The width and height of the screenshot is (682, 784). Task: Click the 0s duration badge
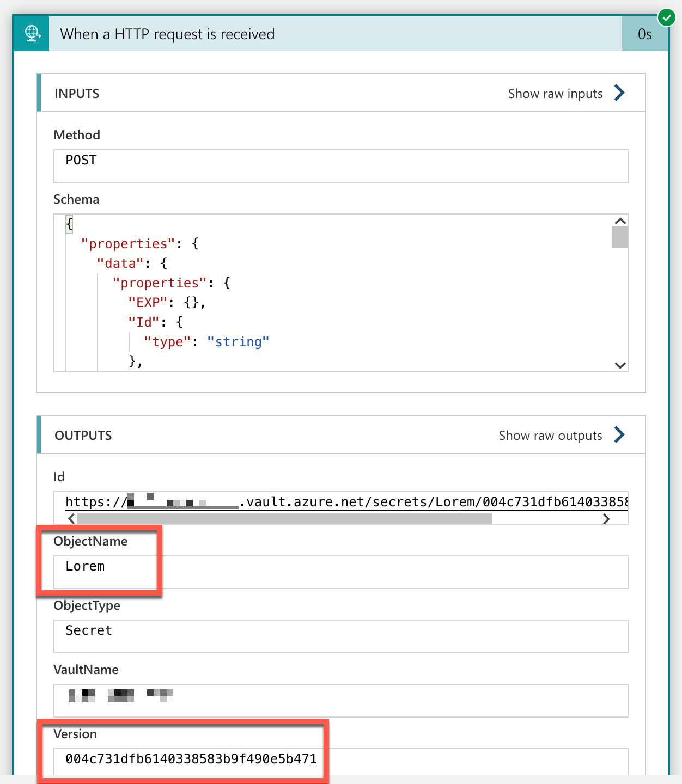pos(644,34)
